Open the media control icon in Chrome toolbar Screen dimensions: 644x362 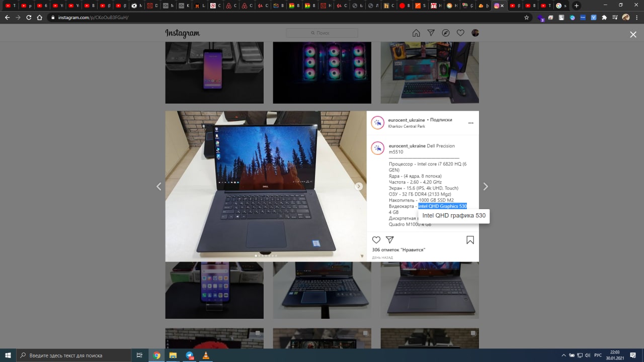tap(615, 17)
